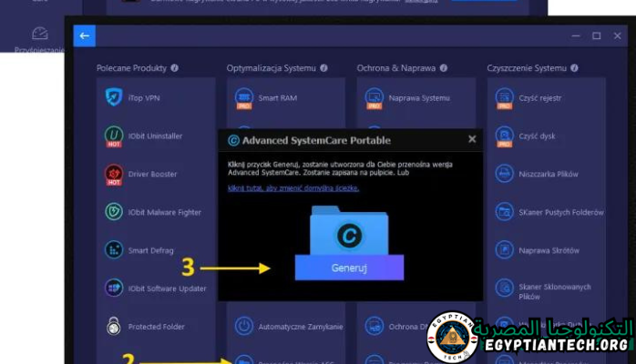Maximize the toolbox window
Viewport: 636px width, 364px height.
597,36
